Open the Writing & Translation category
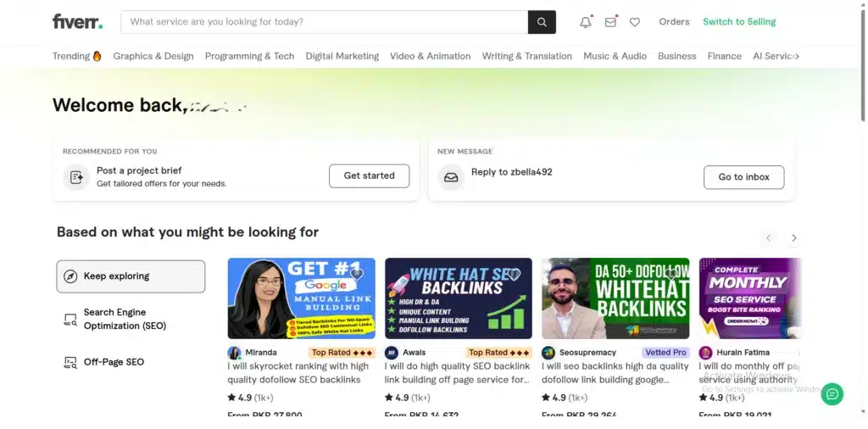Screen dimensions: 868x429 point(527,56)
